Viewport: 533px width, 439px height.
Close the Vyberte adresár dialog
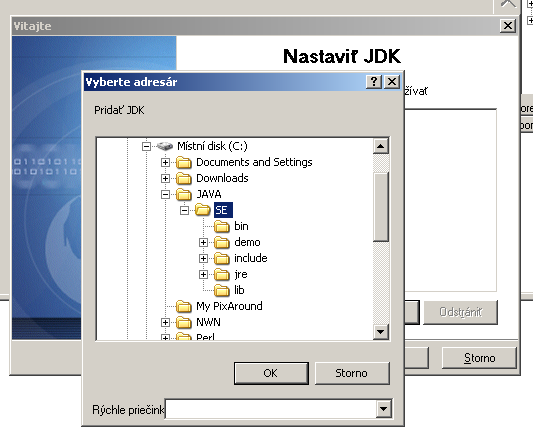tap(392, 82)
